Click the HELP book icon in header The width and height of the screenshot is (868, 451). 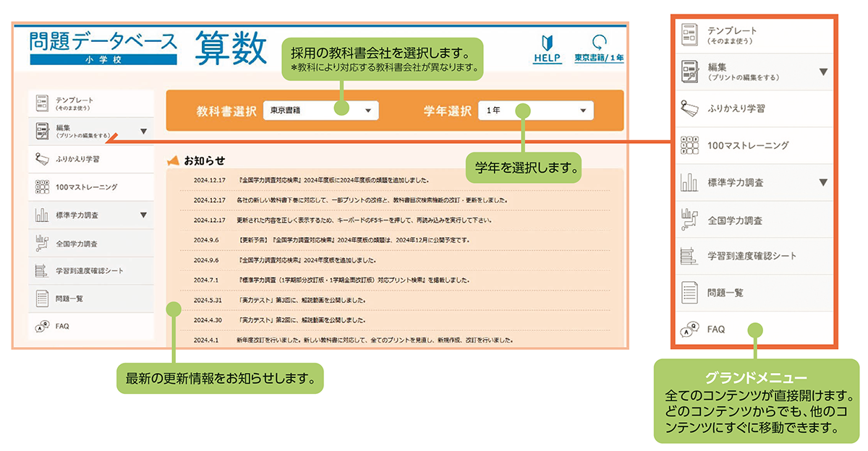point(547,43)
